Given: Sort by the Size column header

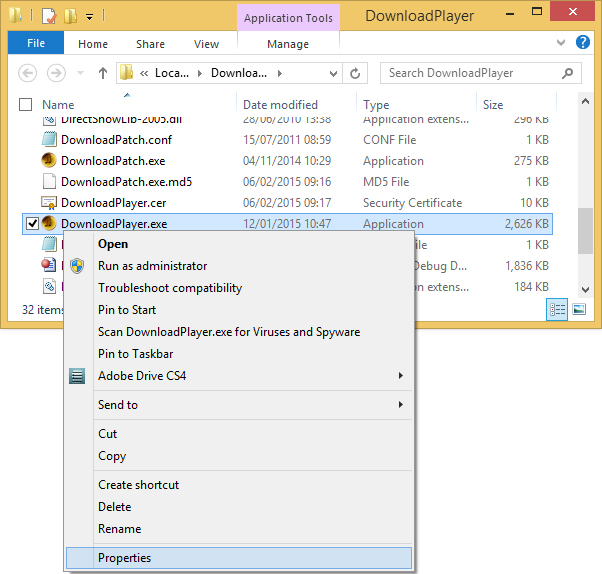Looking at the screenshot, I should (x=493, y=105).
